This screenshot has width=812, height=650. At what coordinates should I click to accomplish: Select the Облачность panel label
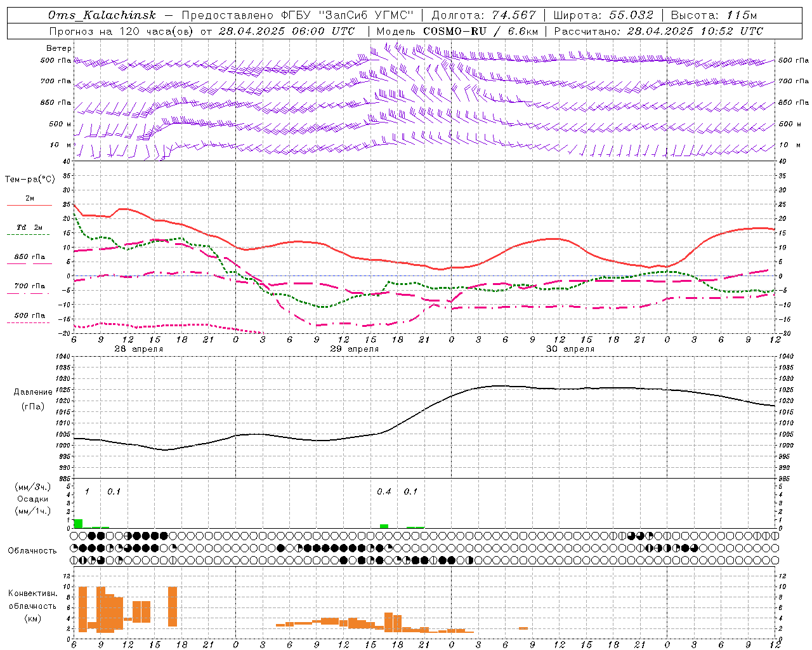click(32, 551)
